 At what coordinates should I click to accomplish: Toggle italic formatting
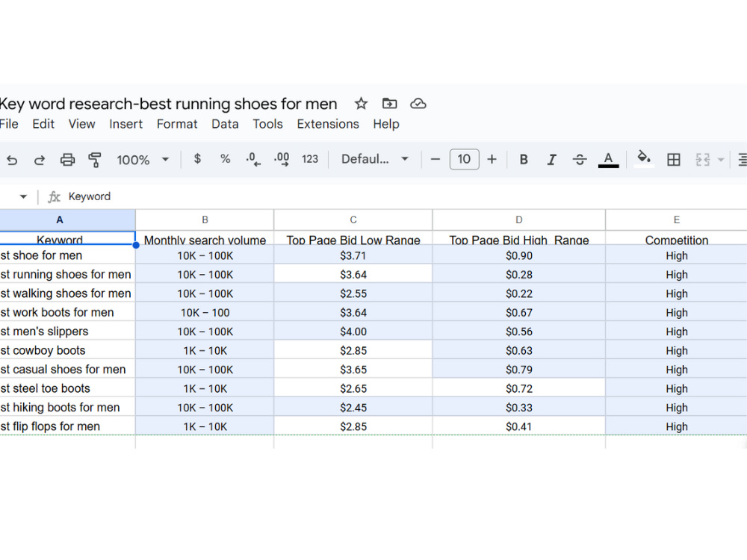click(552, 160)
